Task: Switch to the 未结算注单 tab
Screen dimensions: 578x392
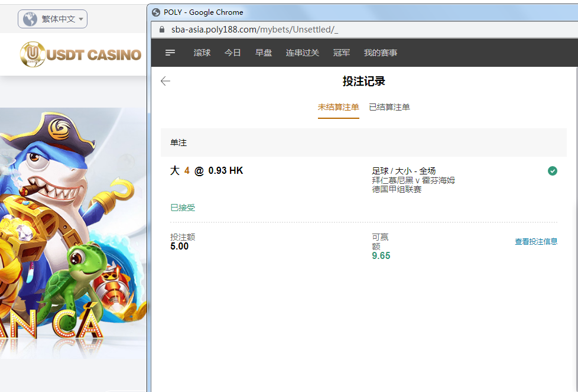Action: point(338,107)
